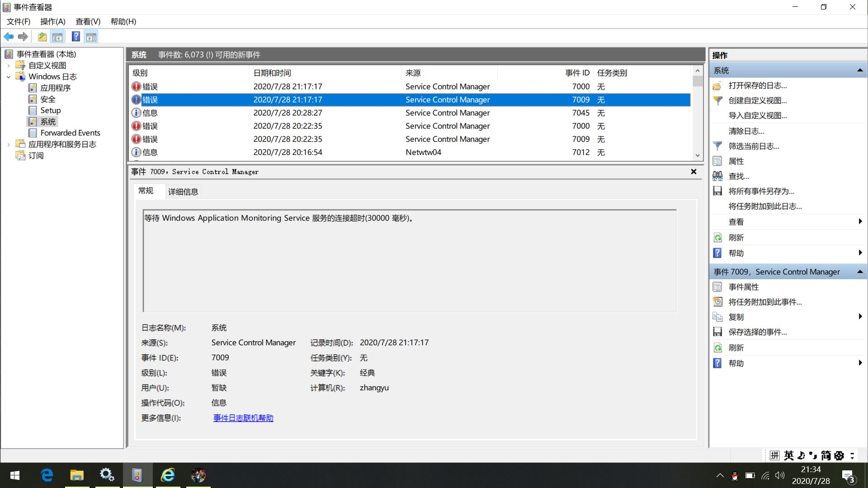Select 安全 log in tree

(x=47, y=99)
